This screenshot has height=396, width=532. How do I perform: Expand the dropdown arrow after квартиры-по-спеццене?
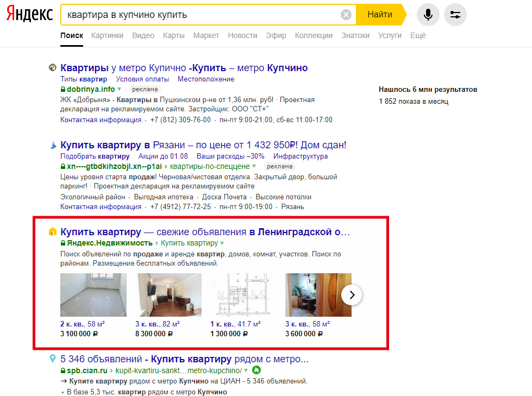click(x=254, y=166)
